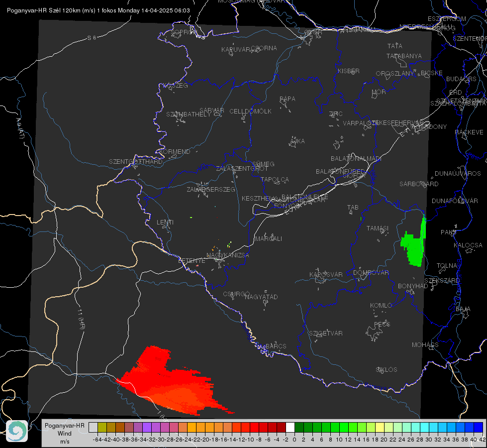Select the TAMASI label
The image size is (487, 448).
378,228
